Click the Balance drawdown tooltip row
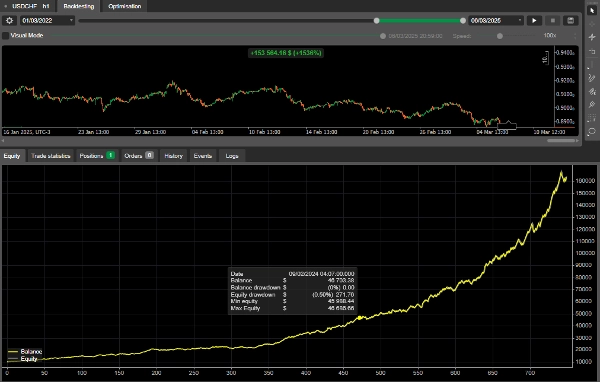The image size is (600, 382). click(292, 287)
